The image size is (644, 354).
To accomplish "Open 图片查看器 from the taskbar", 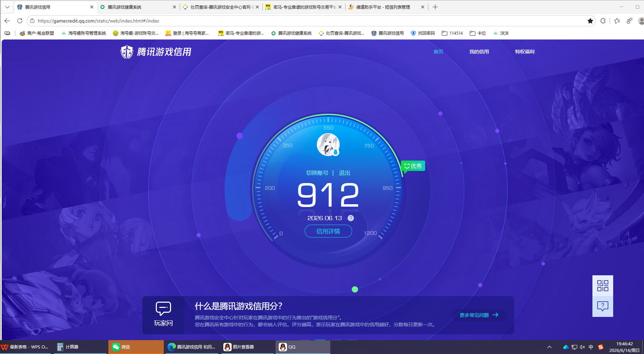I will pos(247,347).
